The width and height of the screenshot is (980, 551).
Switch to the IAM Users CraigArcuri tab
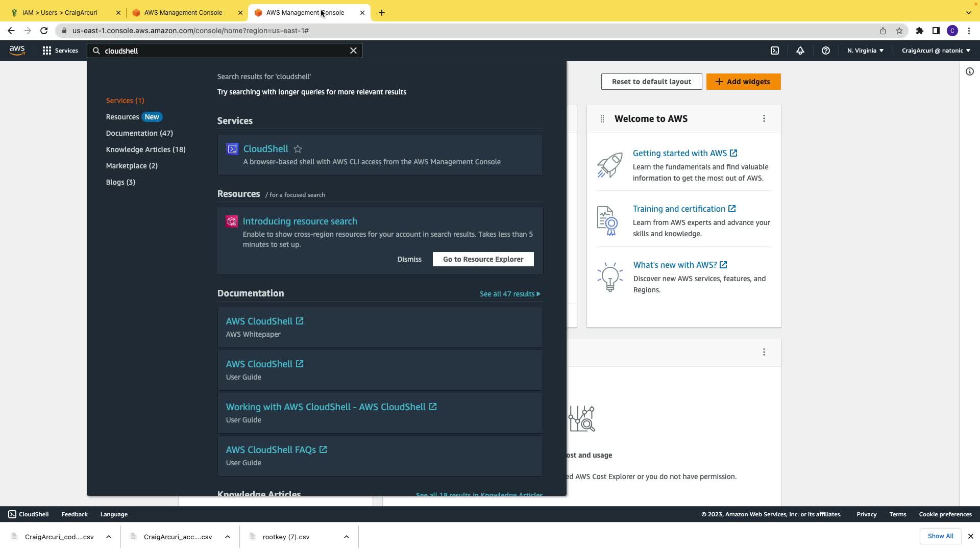(x=60, y=12)
